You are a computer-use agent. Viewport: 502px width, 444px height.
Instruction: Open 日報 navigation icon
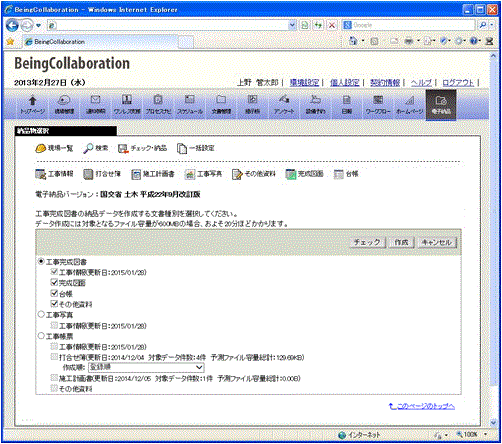347,105
